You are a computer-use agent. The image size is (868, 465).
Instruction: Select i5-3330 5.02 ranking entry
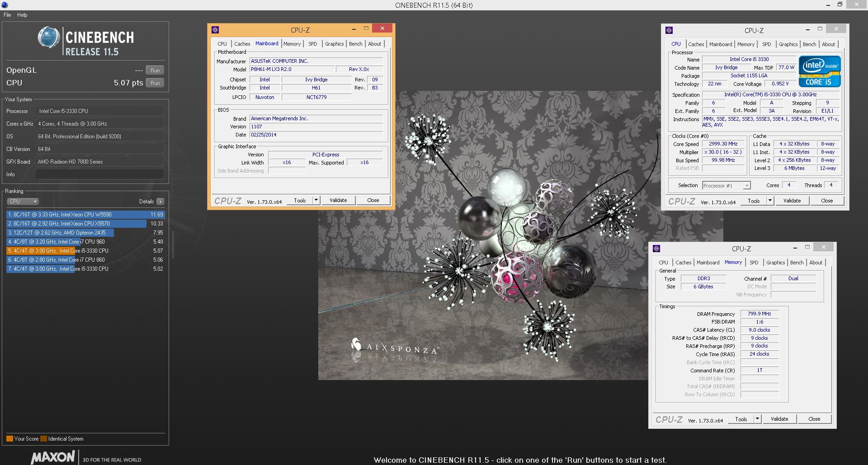[x=85, y=269]
